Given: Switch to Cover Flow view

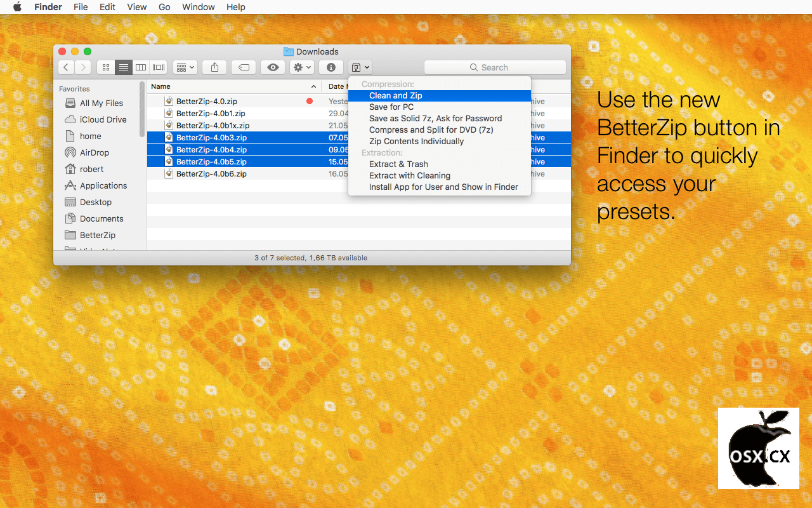Looking at the screenshot, I should coord(159,67).
